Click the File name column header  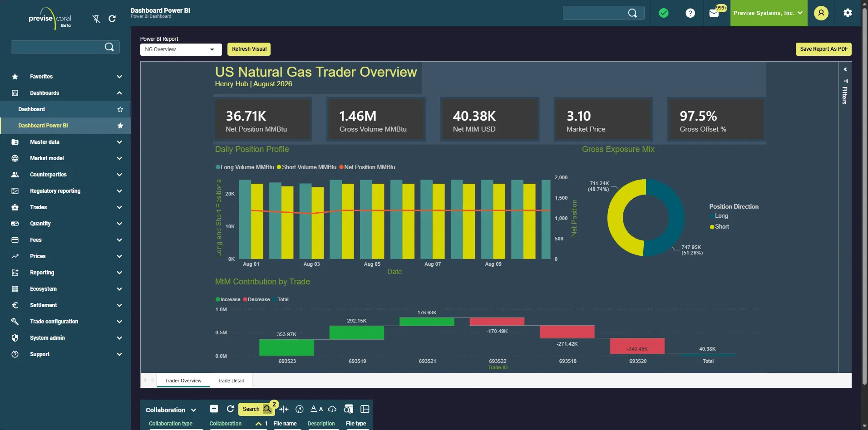285,424
